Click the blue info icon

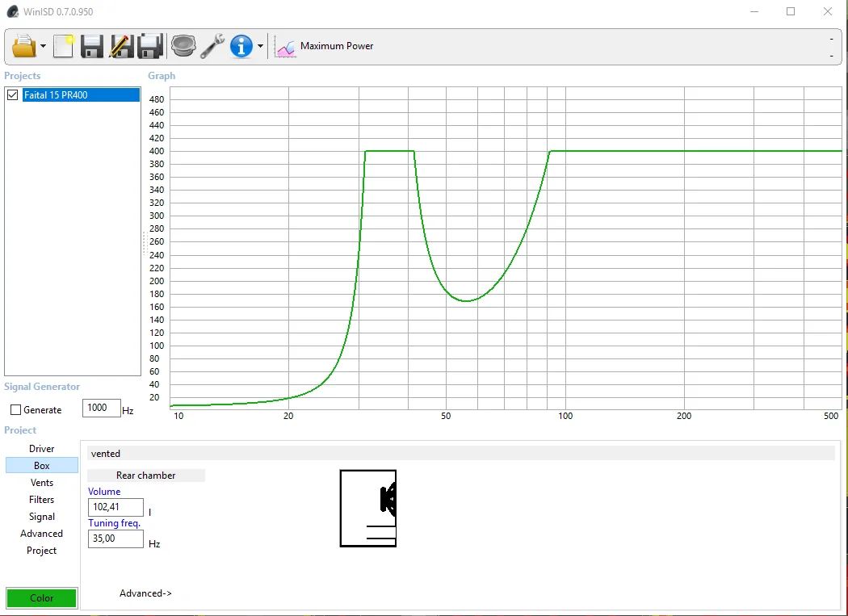click(241, 46)
